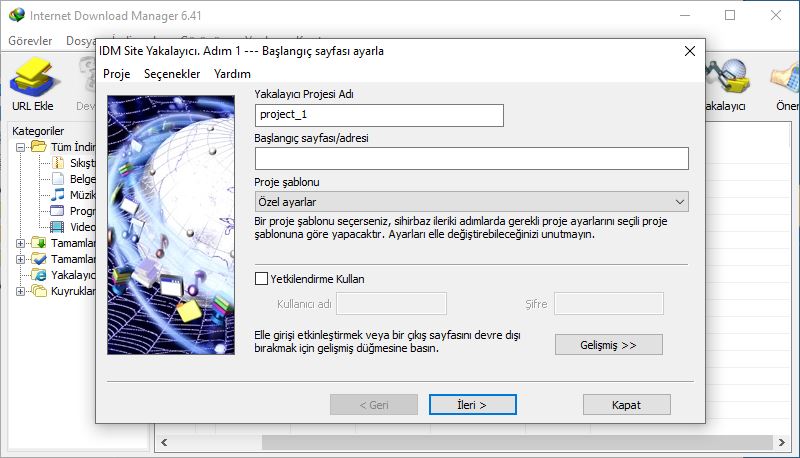The width and height of the screenshot is (800, 458).
Task: Click the first Tamamlanmamış folder icon
Action: (x=39, y=243)
